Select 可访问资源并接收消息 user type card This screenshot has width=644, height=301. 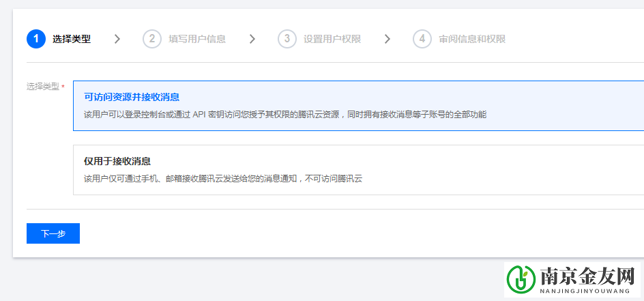point(358,106)
